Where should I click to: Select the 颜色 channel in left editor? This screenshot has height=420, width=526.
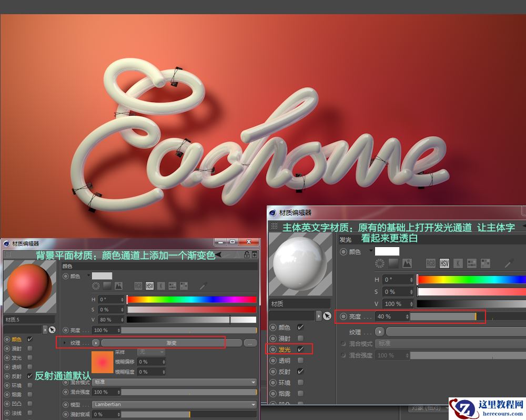[x=16, y=339]
